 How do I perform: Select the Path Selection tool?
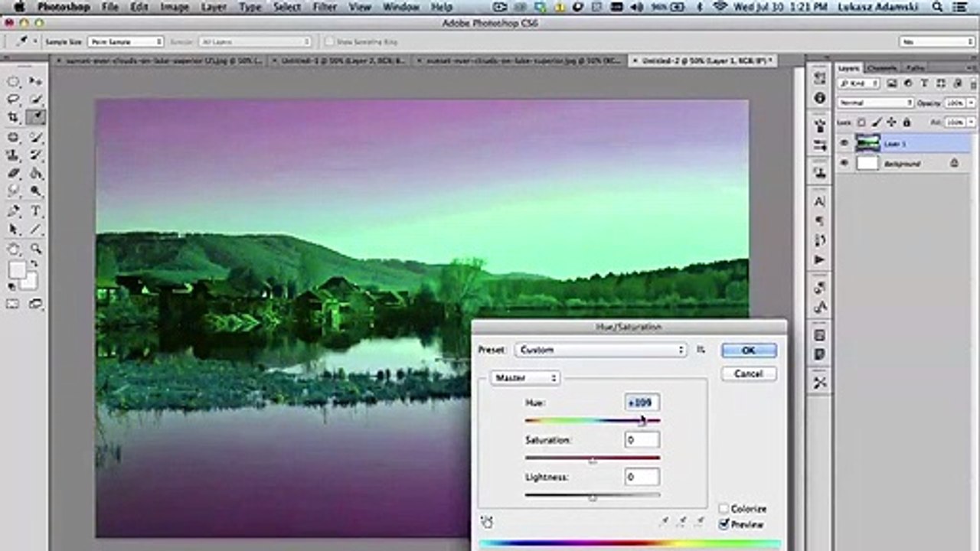(14, 230)
